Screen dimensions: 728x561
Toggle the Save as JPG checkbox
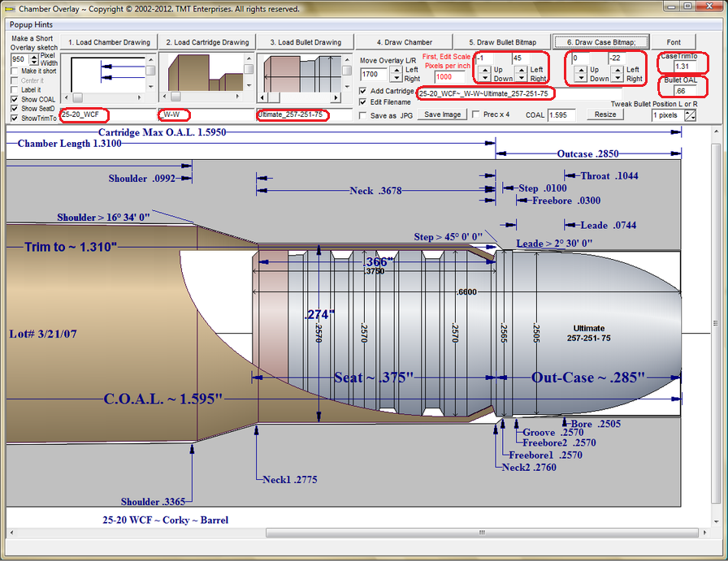pos(363,115)
